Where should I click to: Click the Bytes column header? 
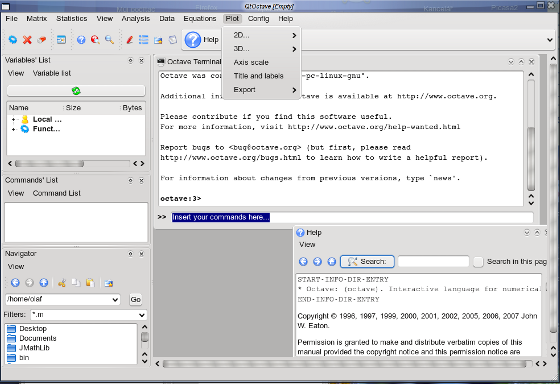[132, 108]
